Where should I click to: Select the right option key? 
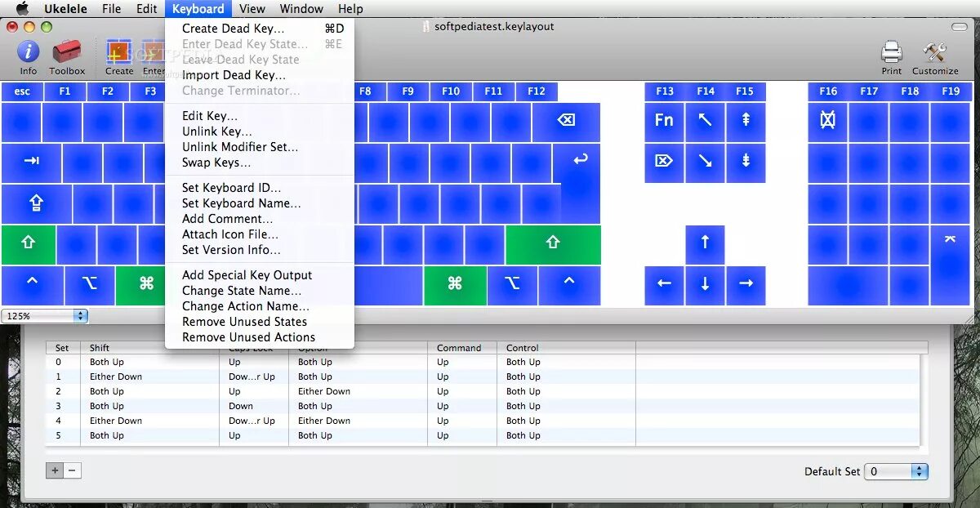click(x=512, y=285)
